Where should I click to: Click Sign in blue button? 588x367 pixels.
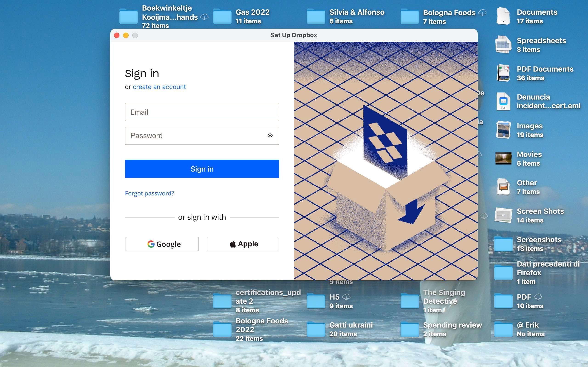[x=202, y=169]
